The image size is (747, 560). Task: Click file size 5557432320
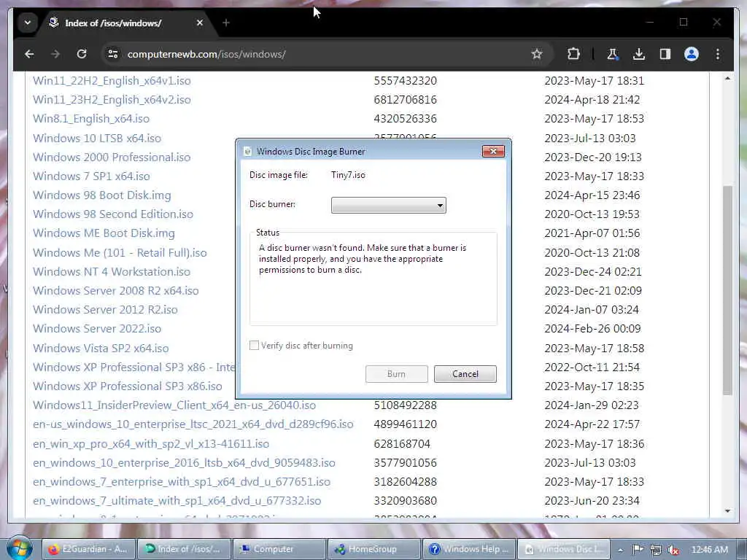(x=405, y=80)
